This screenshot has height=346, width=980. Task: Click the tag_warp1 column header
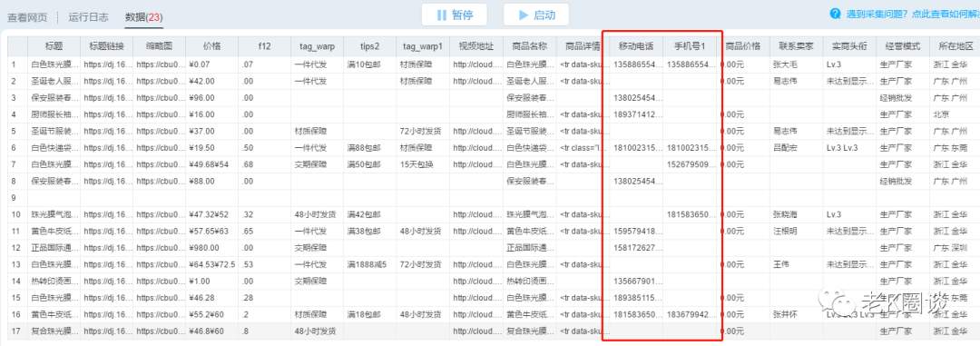[423, 45]
